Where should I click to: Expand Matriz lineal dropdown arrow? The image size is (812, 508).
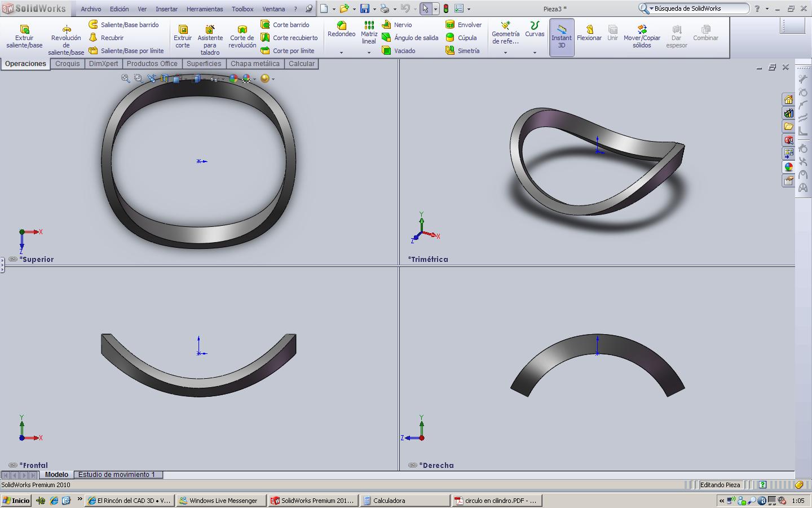pos(369,52)
